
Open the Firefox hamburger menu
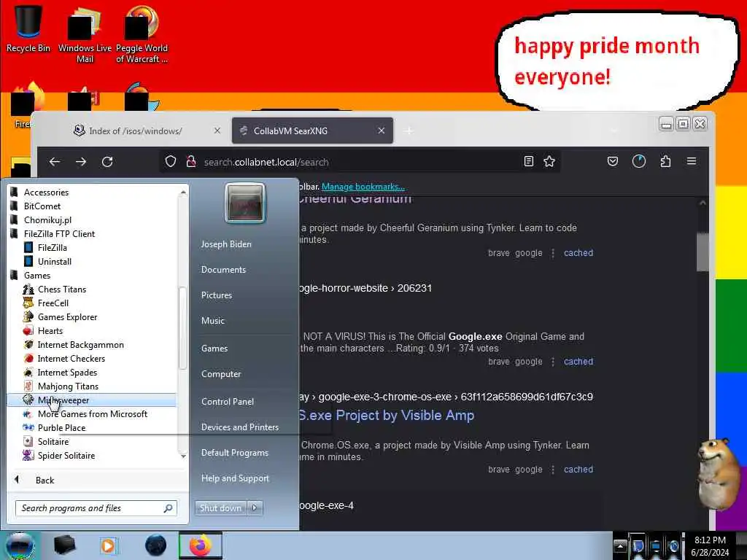click(692, 161)
